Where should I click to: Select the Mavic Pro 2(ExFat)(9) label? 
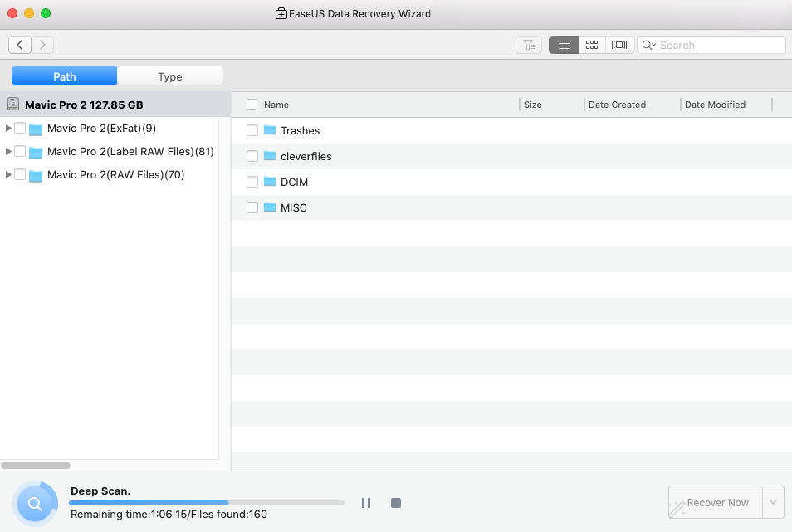101,128
